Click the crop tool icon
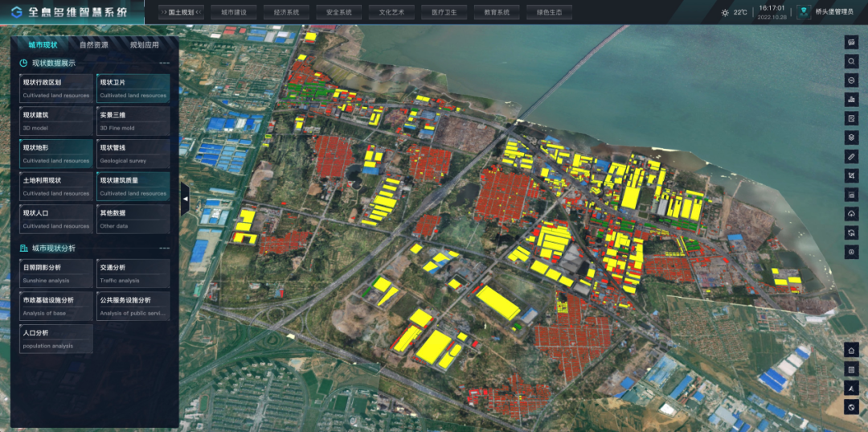 [x=851, y=175]
